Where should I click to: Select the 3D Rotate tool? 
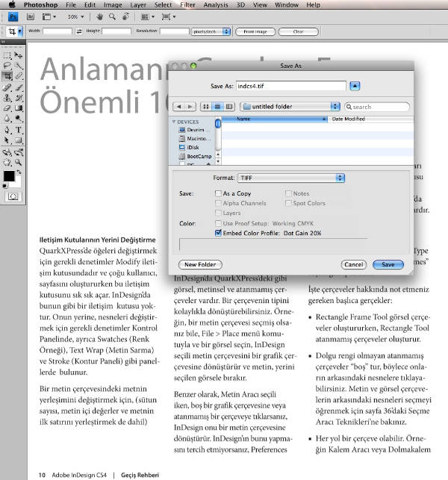tap(7, 152)
